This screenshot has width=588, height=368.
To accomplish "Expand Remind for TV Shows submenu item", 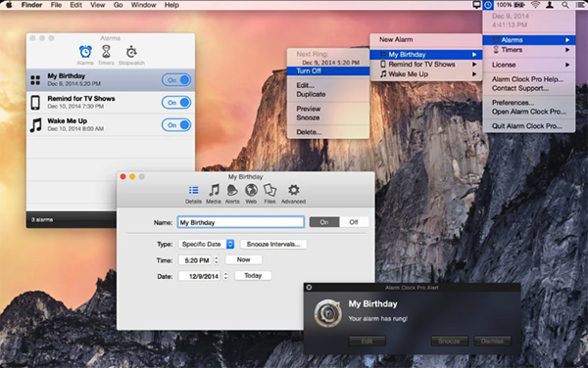I will [x=425, y=65].
